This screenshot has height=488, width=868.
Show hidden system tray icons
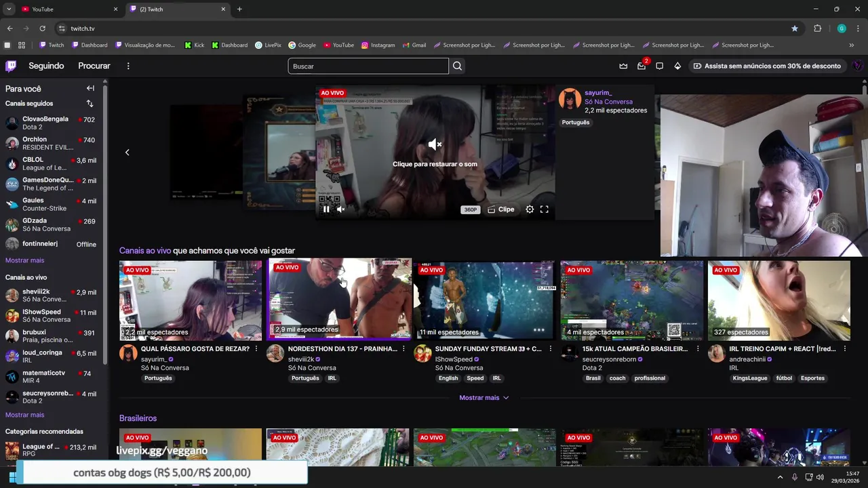pyautogui.click(x=780, y=477)
